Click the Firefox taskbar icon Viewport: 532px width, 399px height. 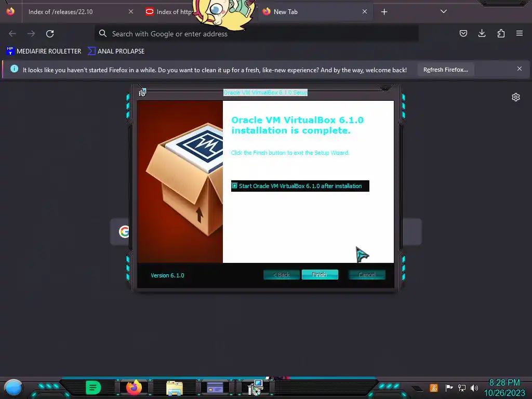[x=134, y=388]
